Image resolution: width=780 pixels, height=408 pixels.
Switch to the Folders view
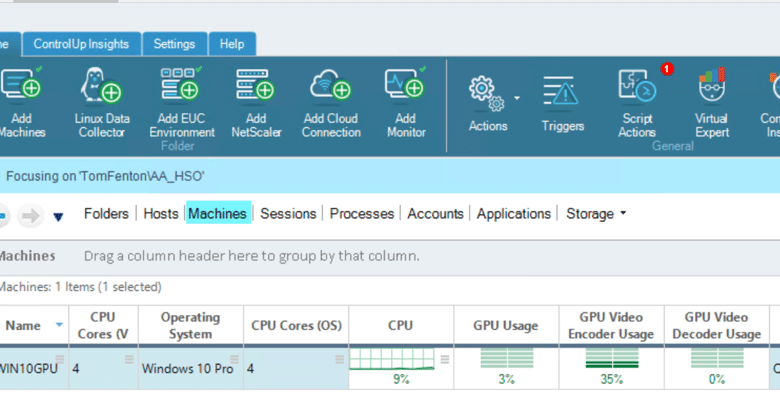106,213
